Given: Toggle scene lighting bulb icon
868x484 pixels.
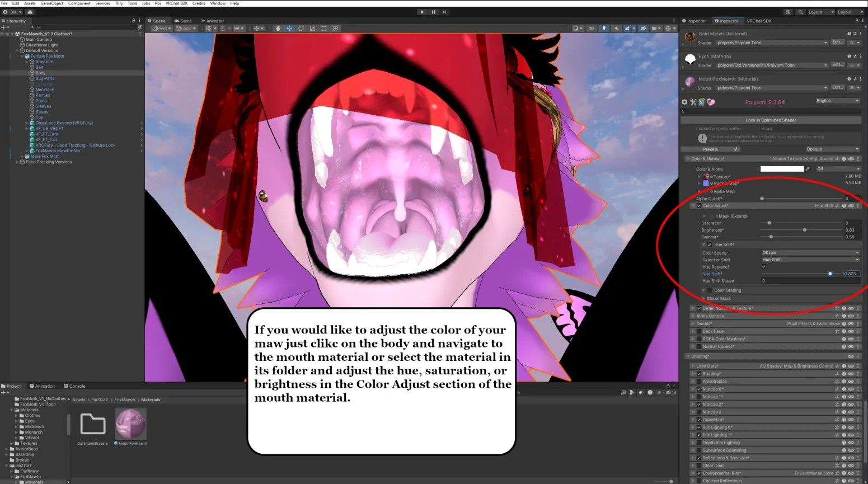Looking at the screenshot, I should pos(604,28).
